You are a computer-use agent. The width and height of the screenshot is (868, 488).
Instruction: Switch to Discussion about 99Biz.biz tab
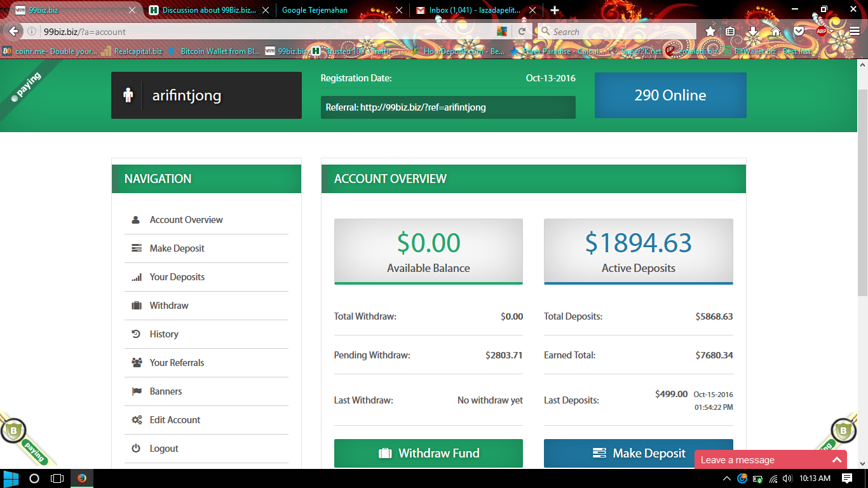[x=208, y=10]
